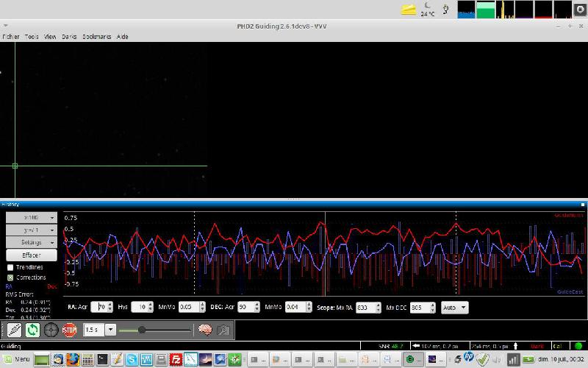The width and height of the screenshot is (588, 368).
Task: Uncheck the Corrections checkbox
Action: [10, 277]
